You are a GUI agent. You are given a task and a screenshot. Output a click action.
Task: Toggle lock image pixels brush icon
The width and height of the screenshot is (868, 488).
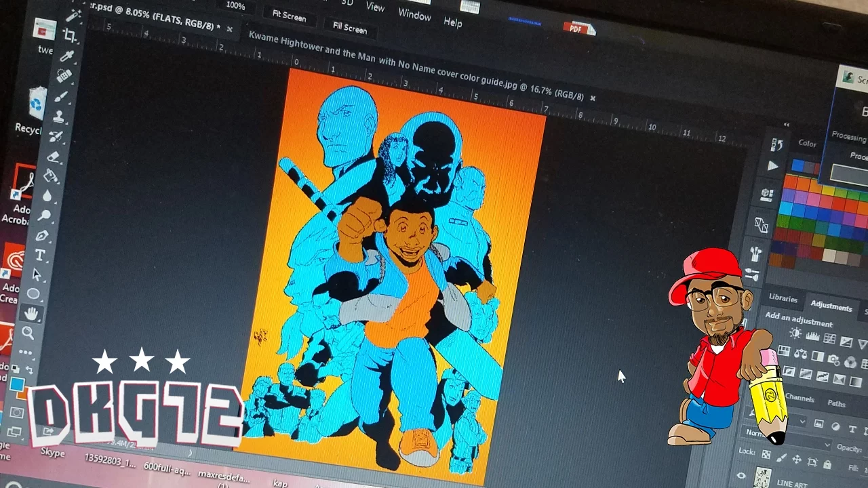click(781, 457)
